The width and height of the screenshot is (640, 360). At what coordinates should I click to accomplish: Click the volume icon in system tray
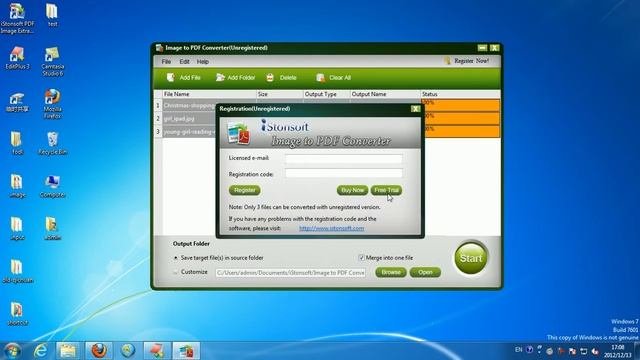(x=596, y=351)
